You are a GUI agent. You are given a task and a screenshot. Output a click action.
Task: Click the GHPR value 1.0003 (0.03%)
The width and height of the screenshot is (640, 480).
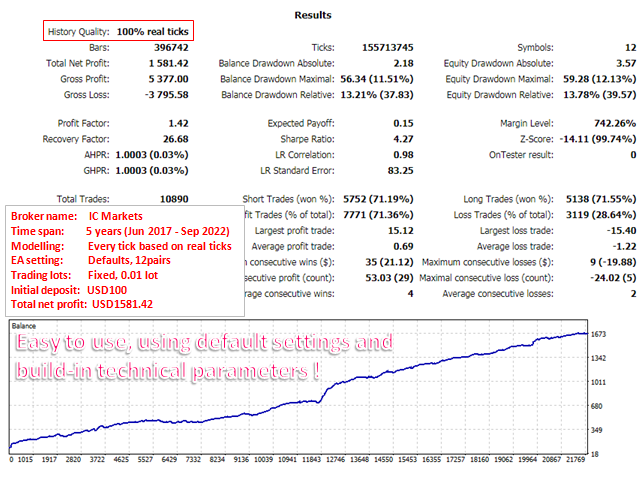[152, 171]
